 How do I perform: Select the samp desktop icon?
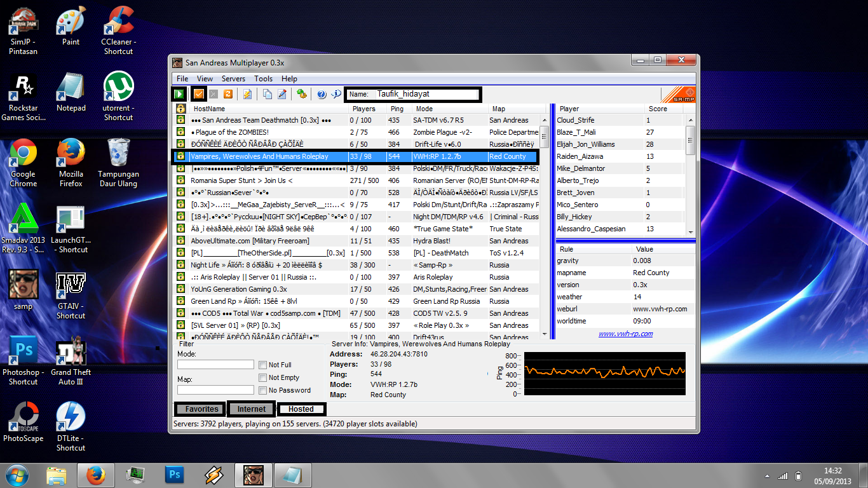[x=24, y=290]
